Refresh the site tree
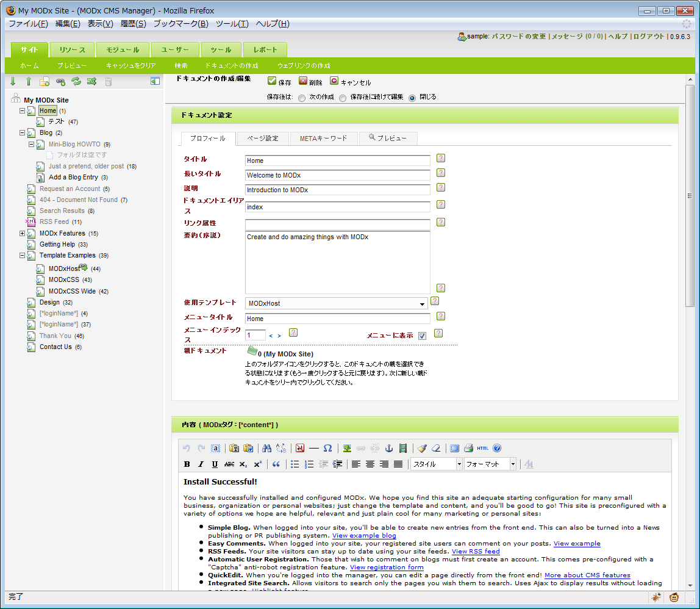Screen dimensions: 700x609 tap(76, 81)
